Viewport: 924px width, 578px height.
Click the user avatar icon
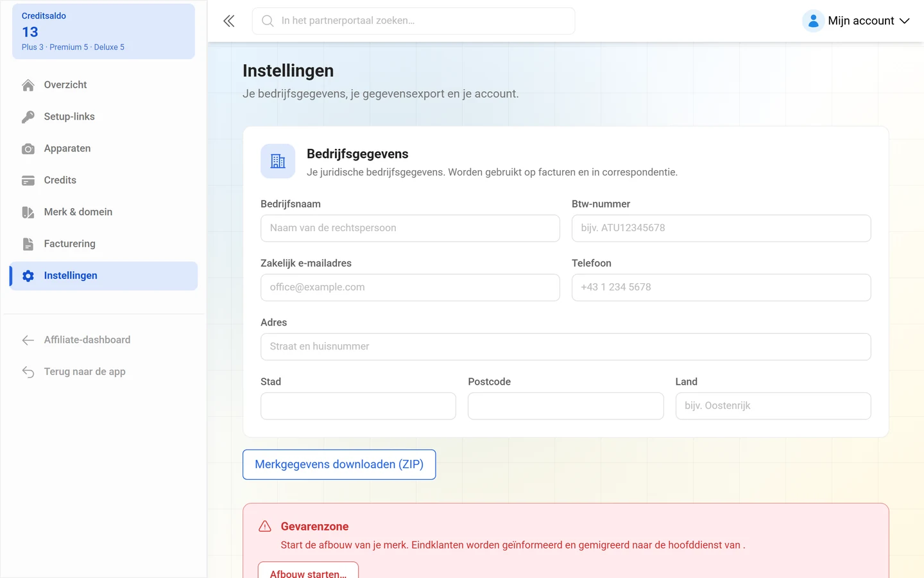[x=813, y=21]
